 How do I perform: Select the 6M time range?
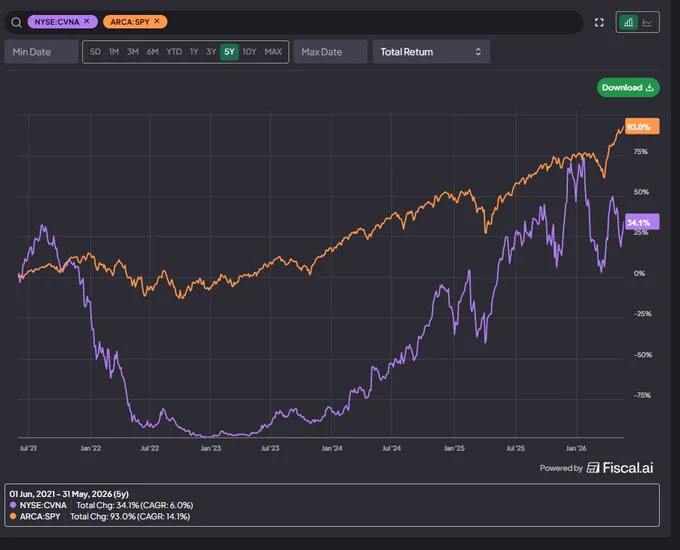coord(152,52)
